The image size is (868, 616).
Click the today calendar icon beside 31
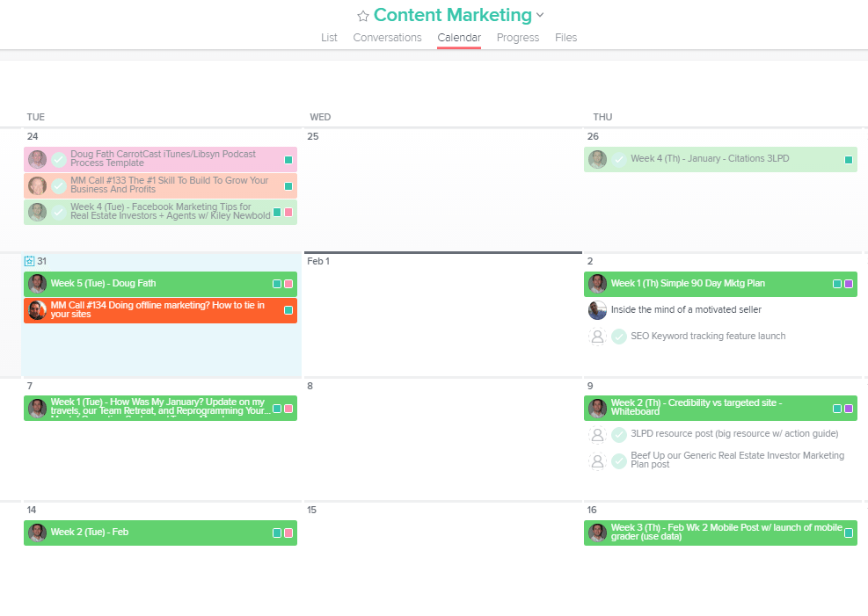(x=29, y=261)
